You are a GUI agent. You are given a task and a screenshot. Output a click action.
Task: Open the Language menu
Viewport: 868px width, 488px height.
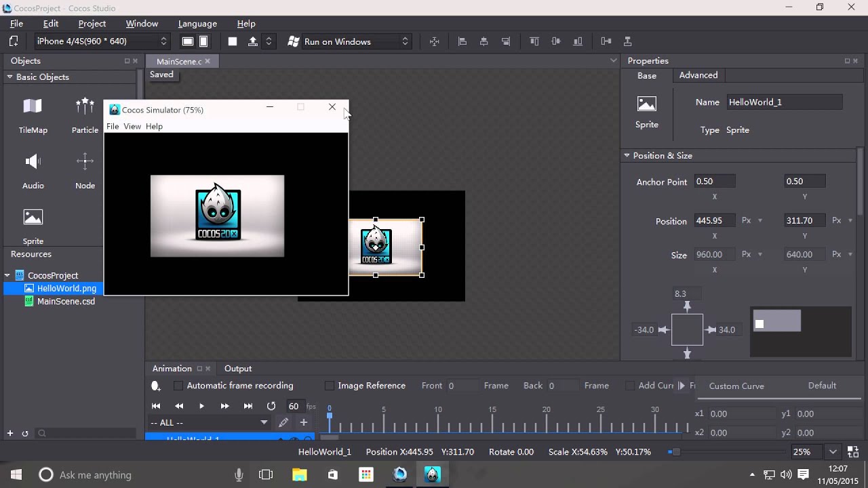click(x=197, y=24)
